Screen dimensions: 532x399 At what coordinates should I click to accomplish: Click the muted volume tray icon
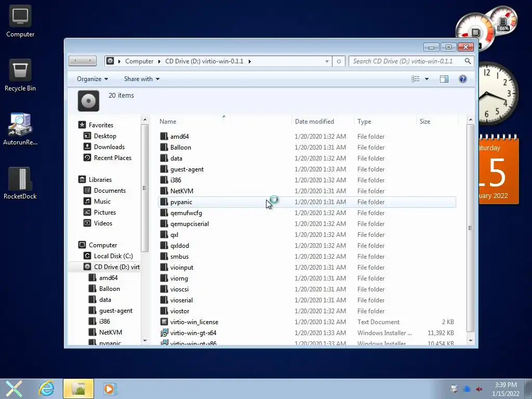(x=479, y=389)
